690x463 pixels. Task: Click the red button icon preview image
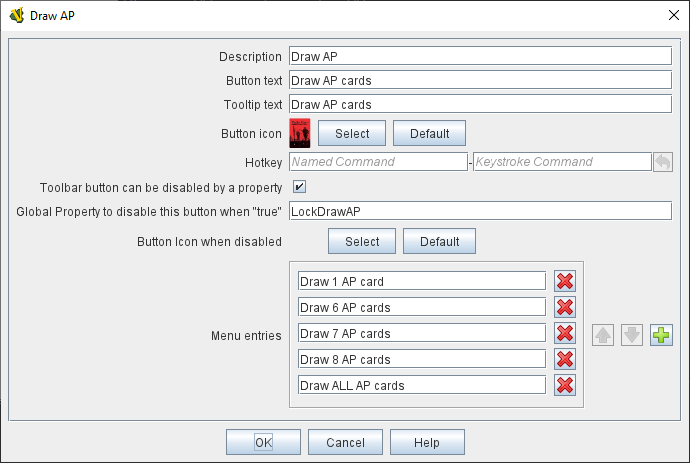tap(300, 133)
